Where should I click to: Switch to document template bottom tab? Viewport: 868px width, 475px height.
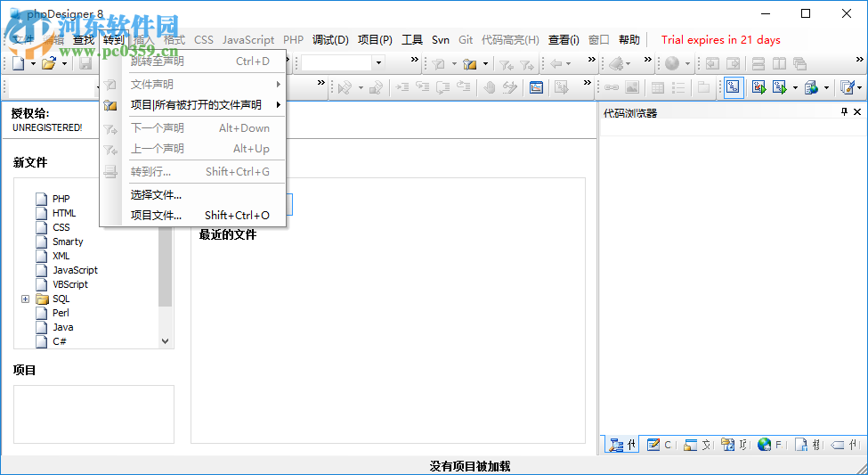click(807, 445)
